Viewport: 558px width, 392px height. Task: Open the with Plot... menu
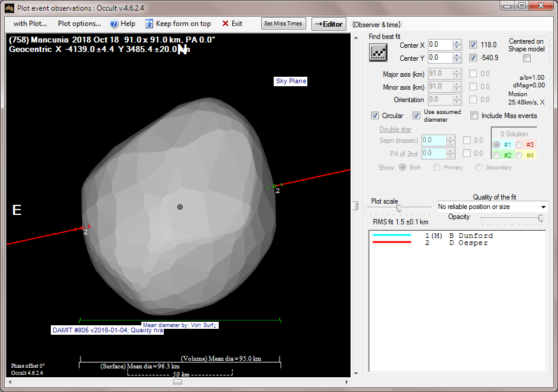point(30,24)
